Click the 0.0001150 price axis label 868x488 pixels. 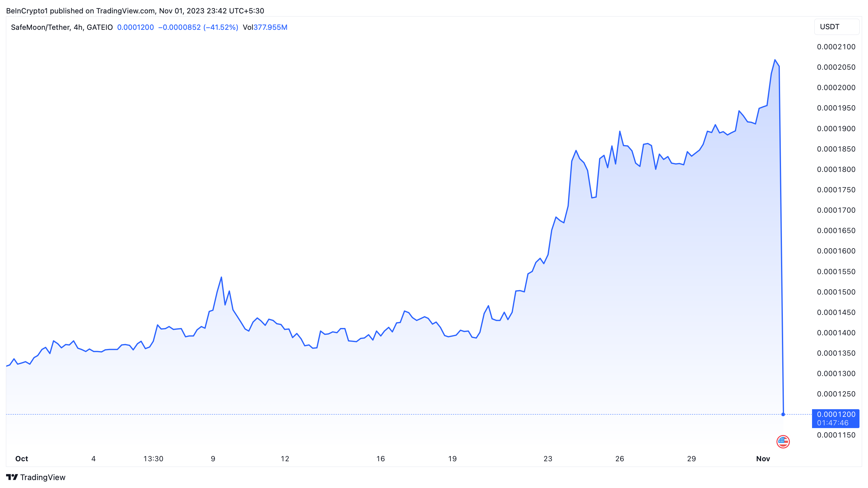pos(836,435)
